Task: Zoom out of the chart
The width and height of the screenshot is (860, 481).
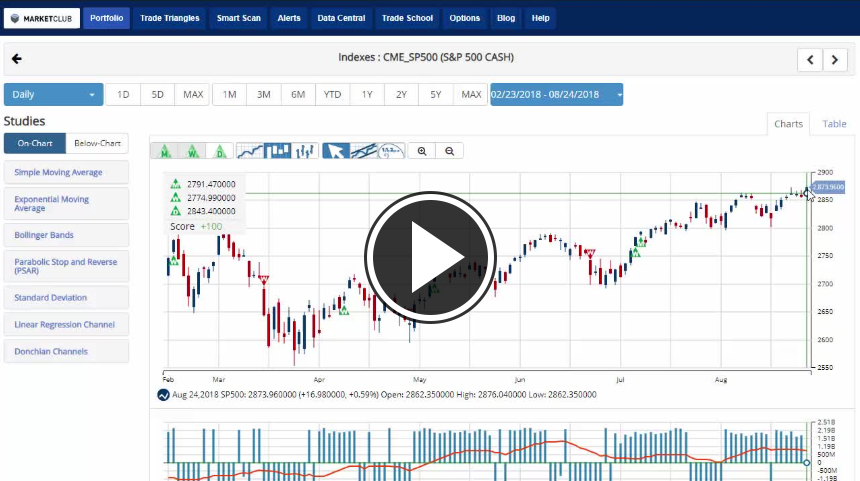Action: pos(450,151)
